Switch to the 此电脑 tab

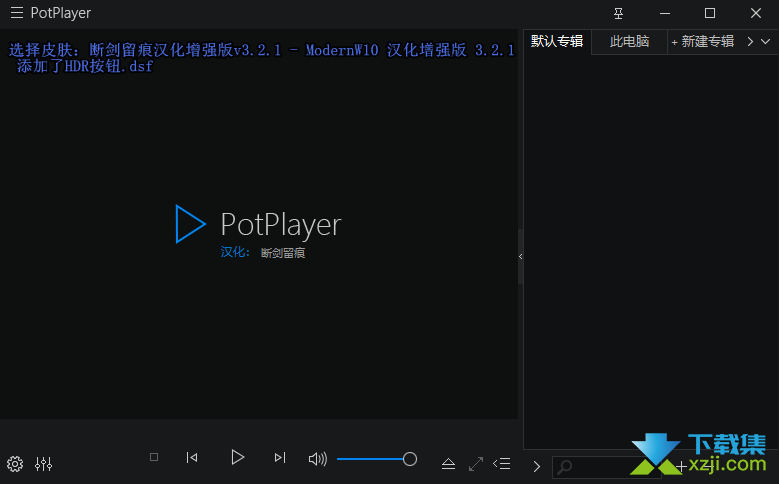coord(629,42)
